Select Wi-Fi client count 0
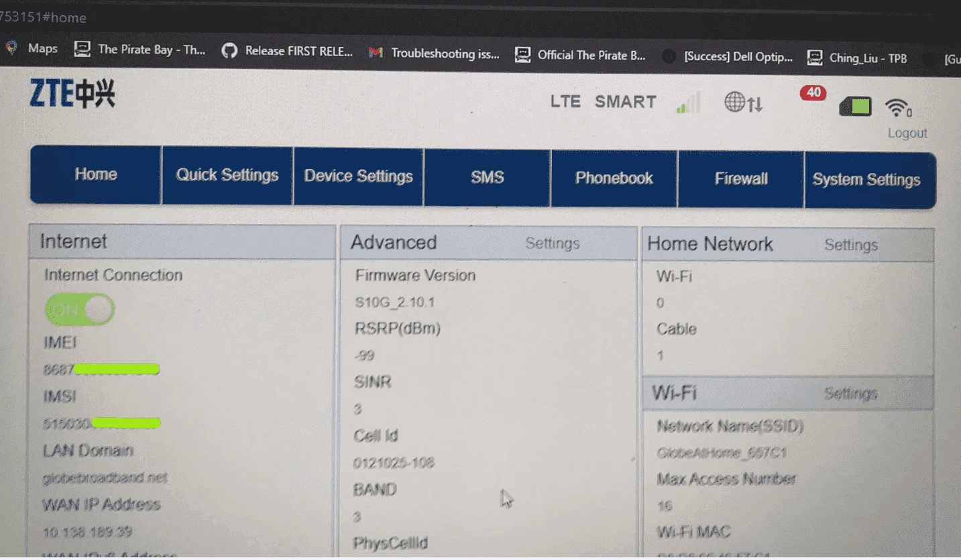The height and width of the screenshot is (560, 961). click(660, 303)
